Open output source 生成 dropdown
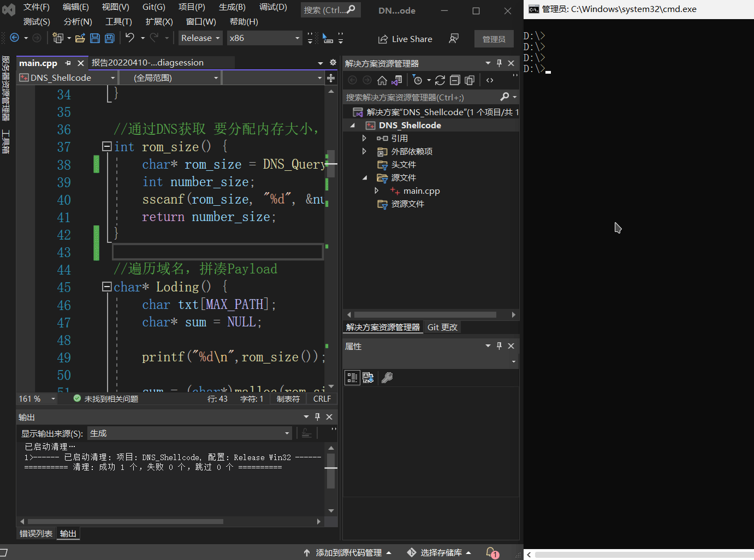Screen dimensions: 754x560 pos(189,433)
